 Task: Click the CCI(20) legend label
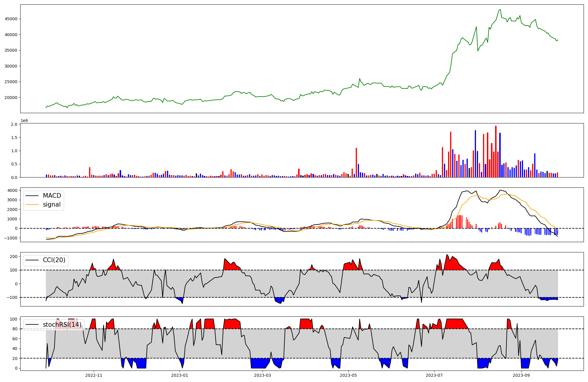[x=54, y=260]
